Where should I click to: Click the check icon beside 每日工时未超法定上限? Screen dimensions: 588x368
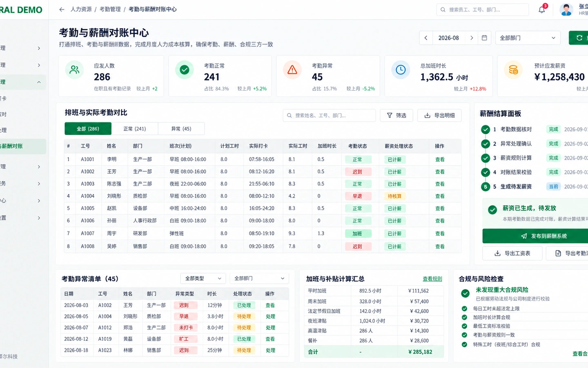coord(464,309)
